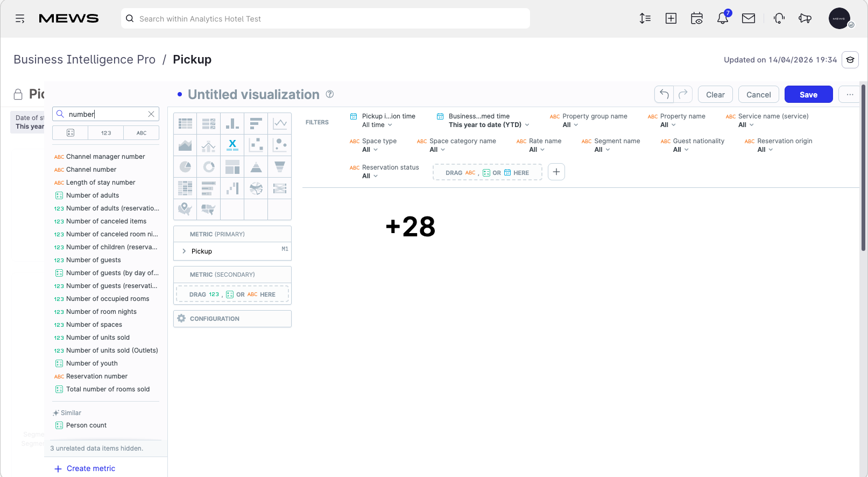Screen dimensions: 868x477
Task: Pick the Stacked area chart visualization
Action: click(x=185, y=145)
